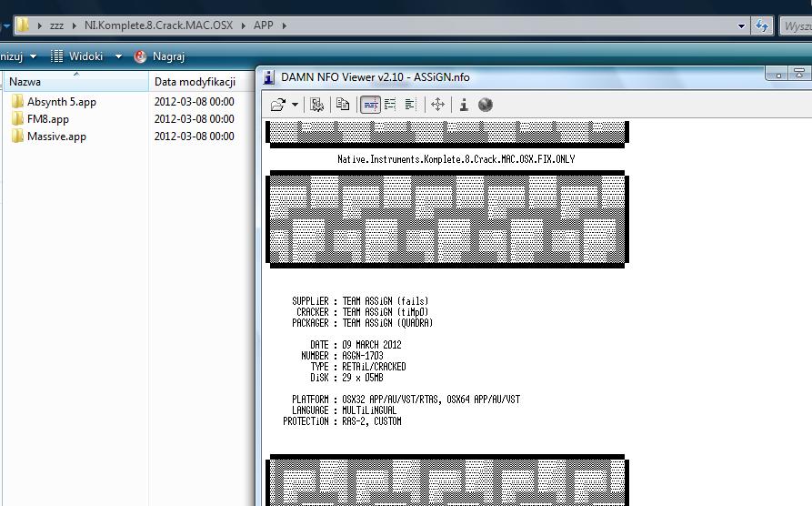Open NFO Viewer options icon

[317, 105]
